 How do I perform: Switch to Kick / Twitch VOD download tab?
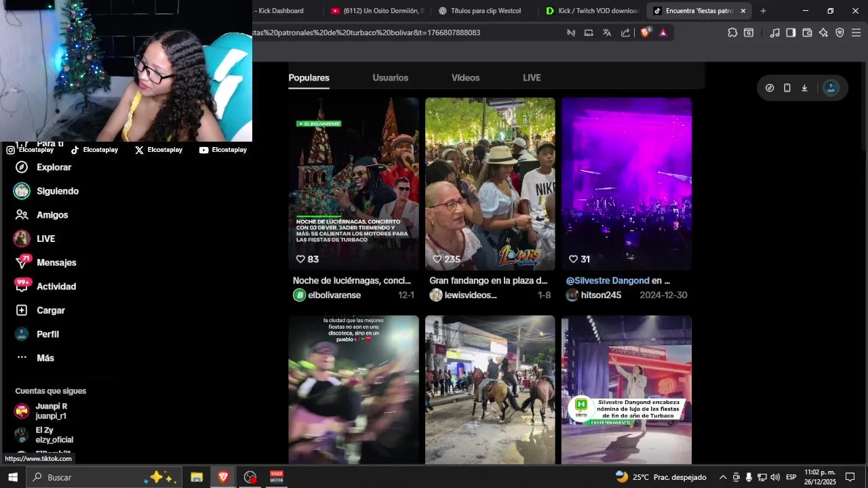click(592, 11)
